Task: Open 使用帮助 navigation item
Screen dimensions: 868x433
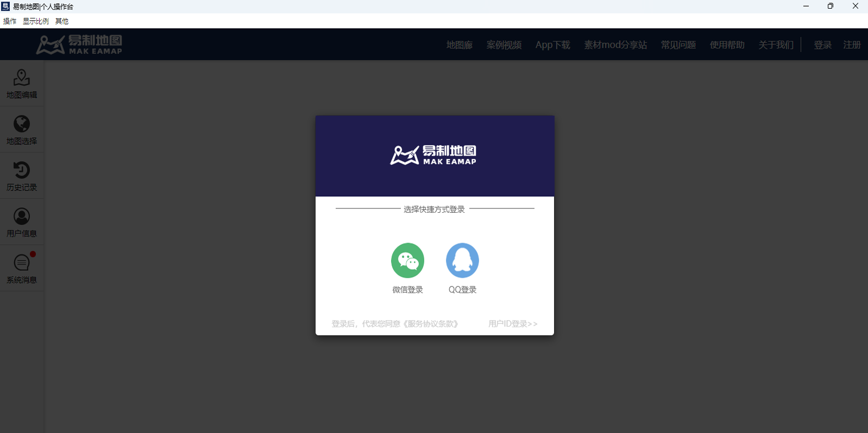Action: [727, 45]
